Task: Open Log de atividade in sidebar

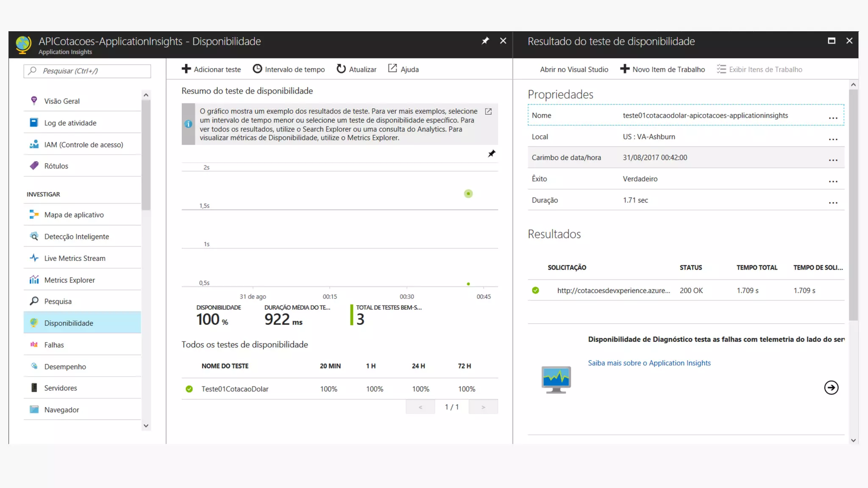Action: 82,123
